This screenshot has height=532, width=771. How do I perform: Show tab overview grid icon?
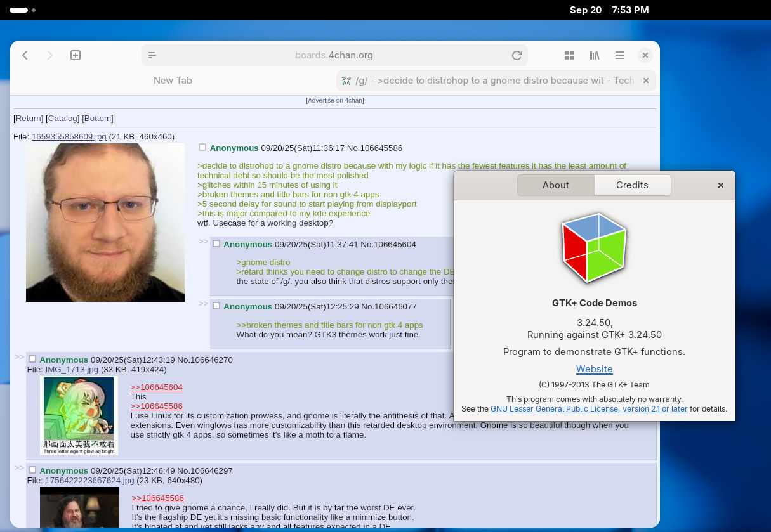coord(569,55)
